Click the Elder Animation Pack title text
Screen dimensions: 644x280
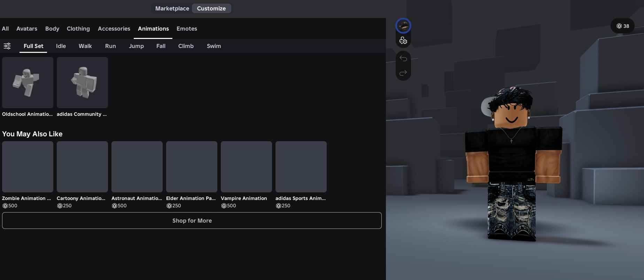(x=191, y=198)
